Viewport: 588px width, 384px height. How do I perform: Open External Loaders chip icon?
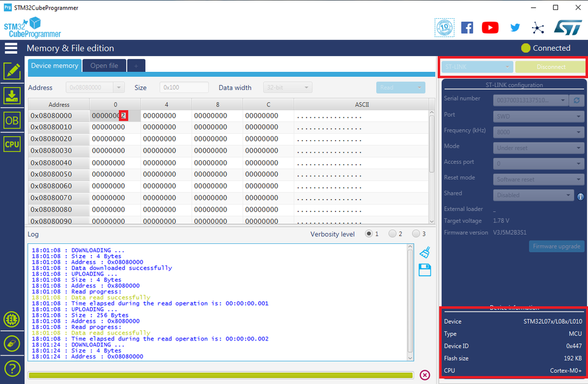(x=12, y=319)
